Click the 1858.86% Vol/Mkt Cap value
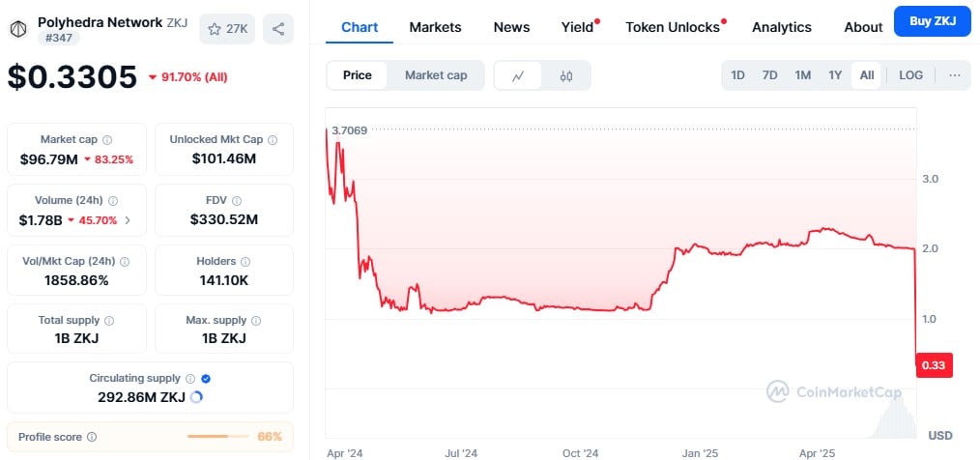The height and width of the screenshot is (460, 980). [76, 280]
